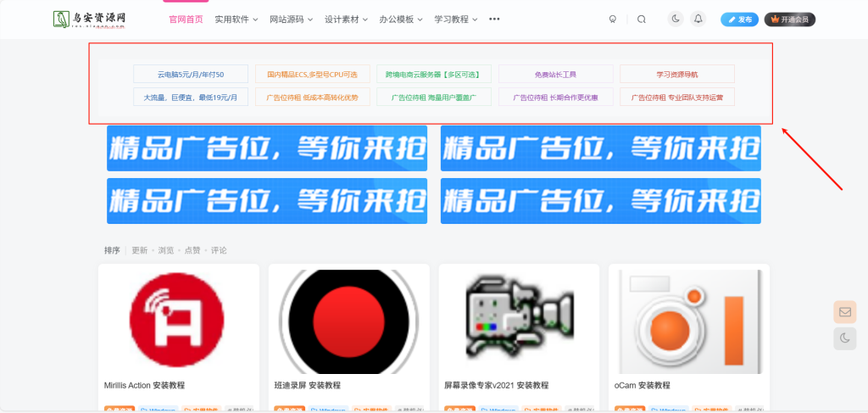Open title 班迪录屏 安装教程
Screen dimensions: 868x413
coord(308,385)
